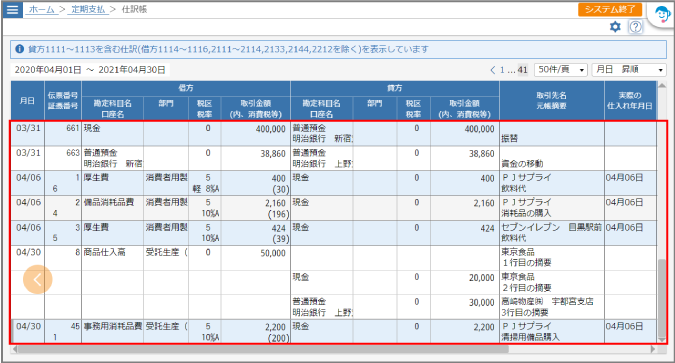Screen dimensions: 675x363
Task: Click debit amount 400,000 cell
Action: [256, 133]
